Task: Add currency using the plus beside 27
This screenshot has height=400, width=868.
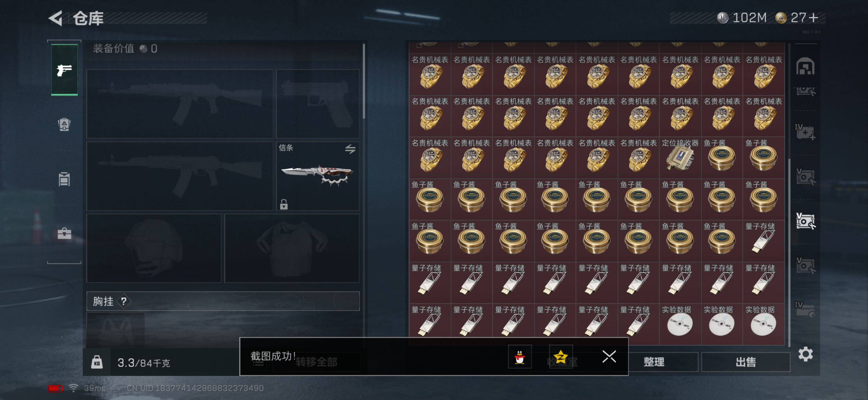Action: tap(813, 17)
